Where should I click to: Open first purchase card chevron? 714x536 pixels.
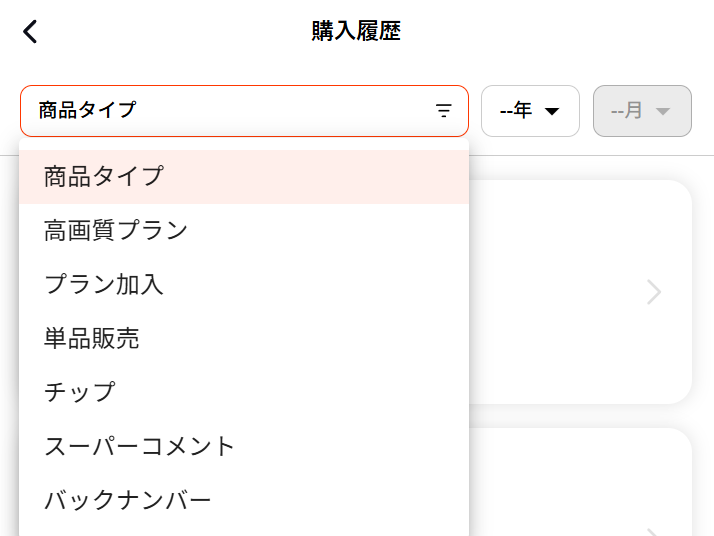(654, 292)
